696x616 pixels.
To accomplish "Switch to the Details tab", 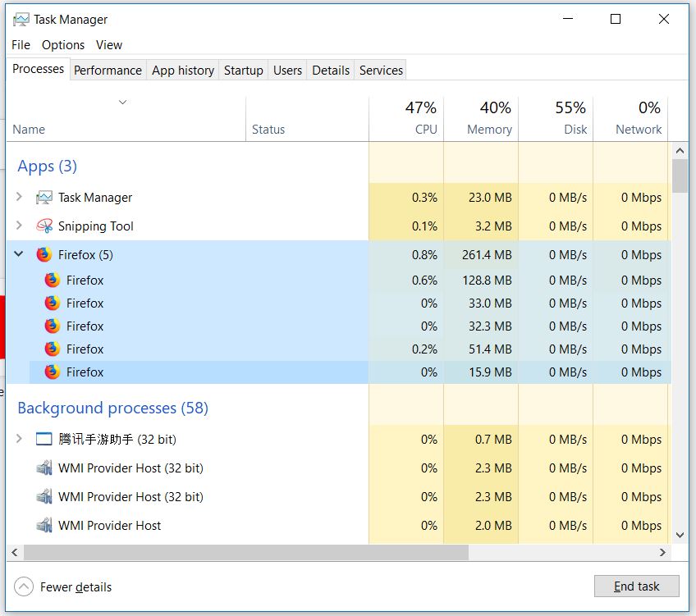I will coord(331,70).
